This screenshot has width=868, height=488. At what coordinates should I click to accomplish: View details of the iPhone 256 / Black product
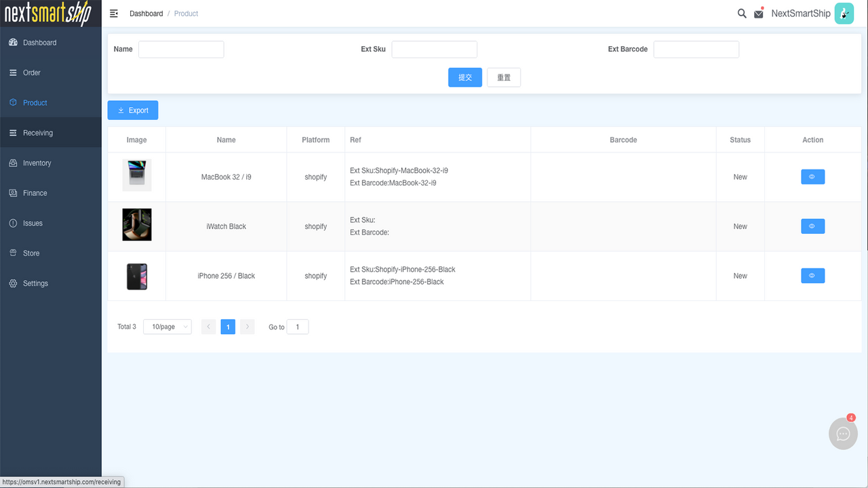pos(812,275)
